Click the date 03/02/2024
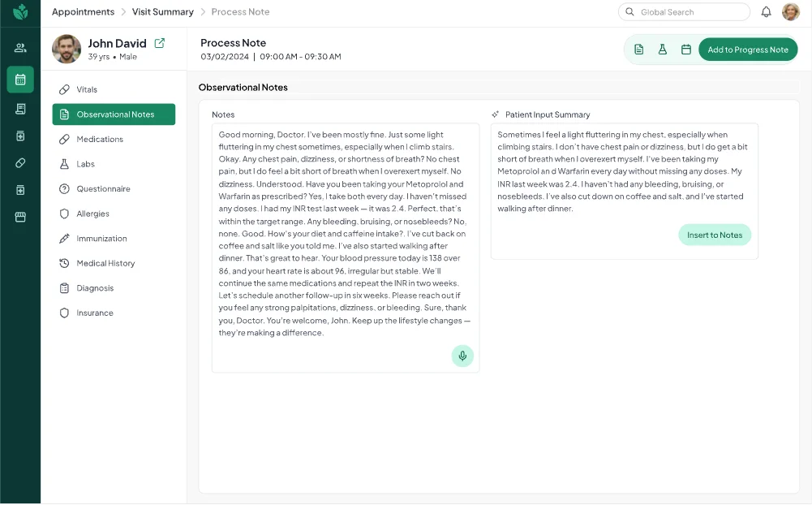 (x=225, y=57)
